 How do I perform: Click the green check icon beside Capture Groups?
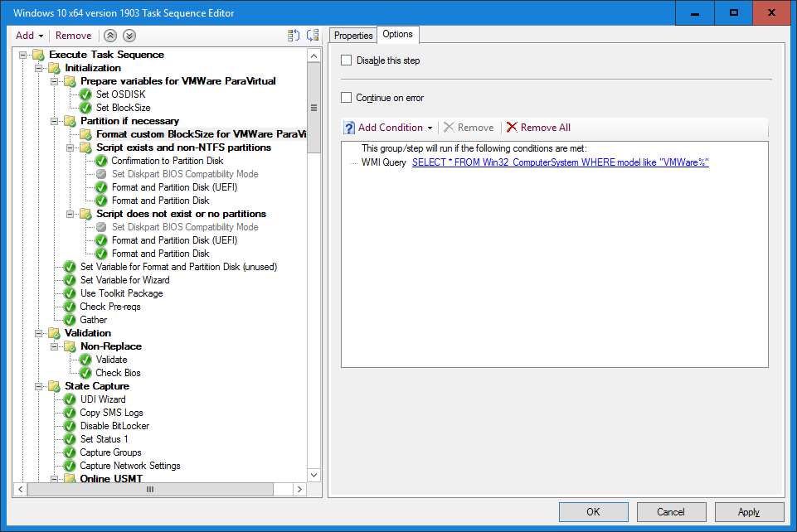(70, 452)
